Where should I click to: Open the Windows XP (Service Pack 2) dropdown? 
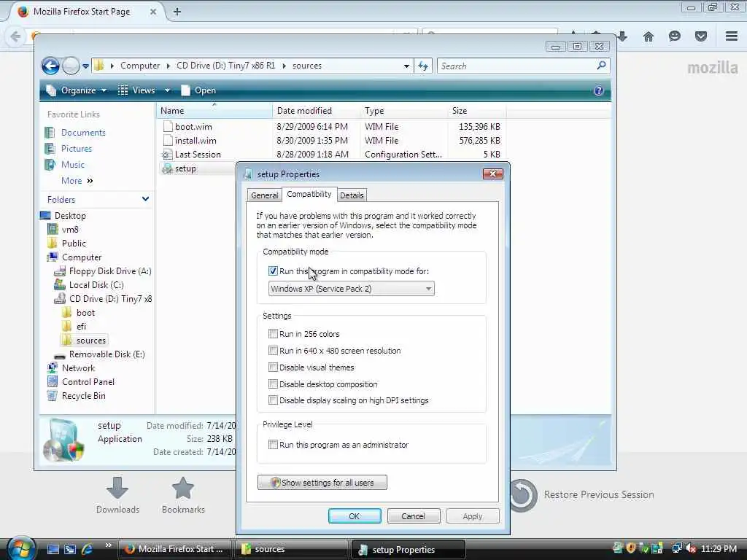point(351,289)
